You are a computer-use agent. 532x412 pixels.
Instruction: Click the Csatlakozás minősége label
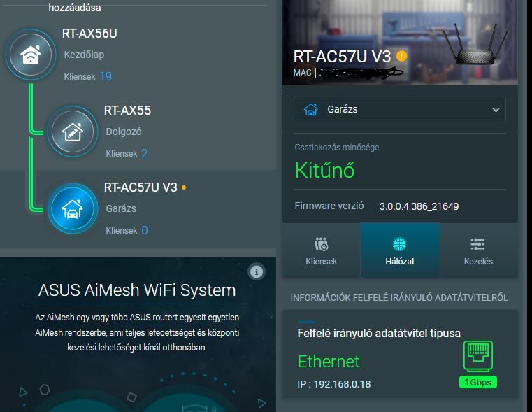coord(337,148)
